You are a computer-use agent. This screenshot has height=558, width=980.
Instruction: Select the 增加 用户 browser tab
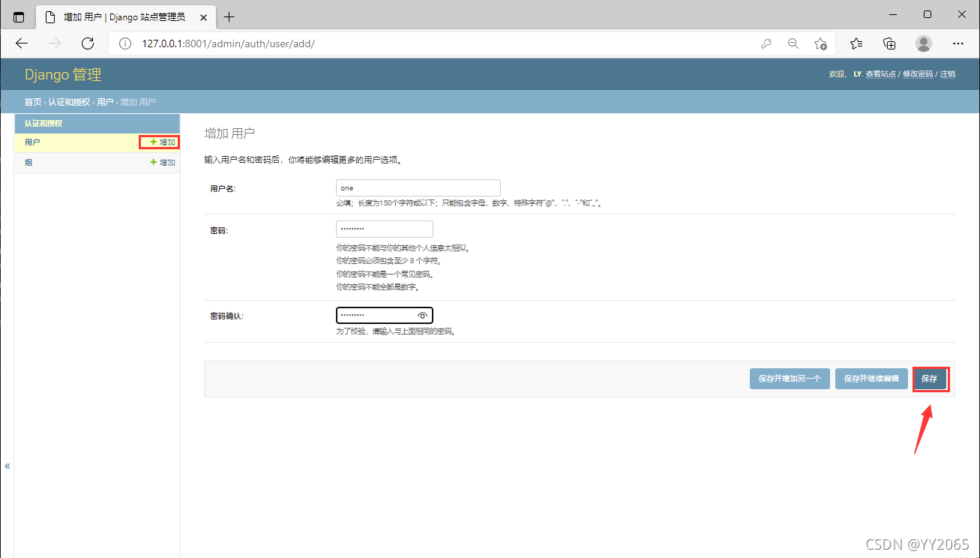(x=124, y=16)
